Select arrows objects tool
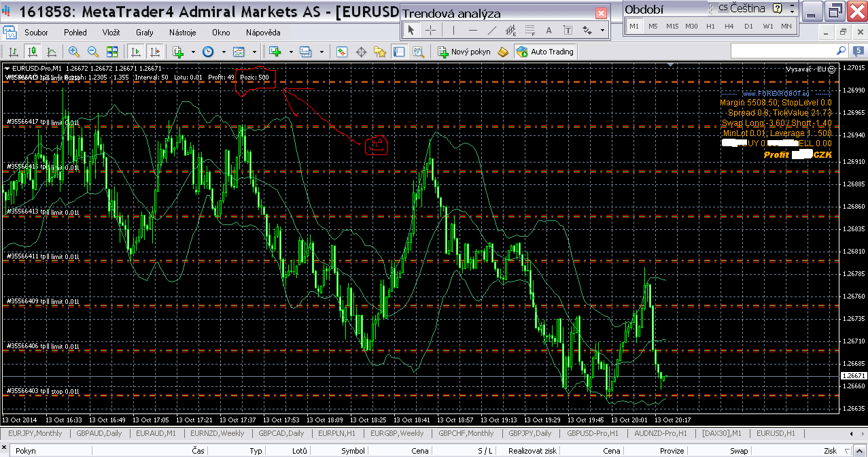The image size is (868, 457). pos(587,30)
